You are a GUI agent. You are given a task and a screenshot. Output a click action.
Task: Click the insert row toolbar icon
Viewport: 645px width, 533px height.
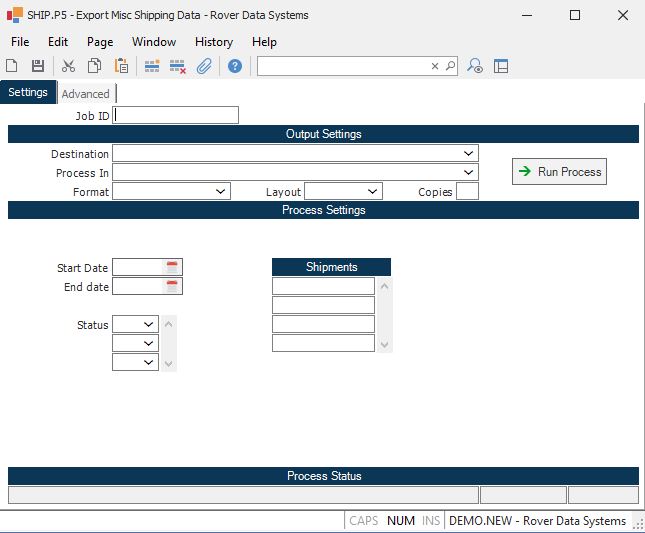pos(152,66)
